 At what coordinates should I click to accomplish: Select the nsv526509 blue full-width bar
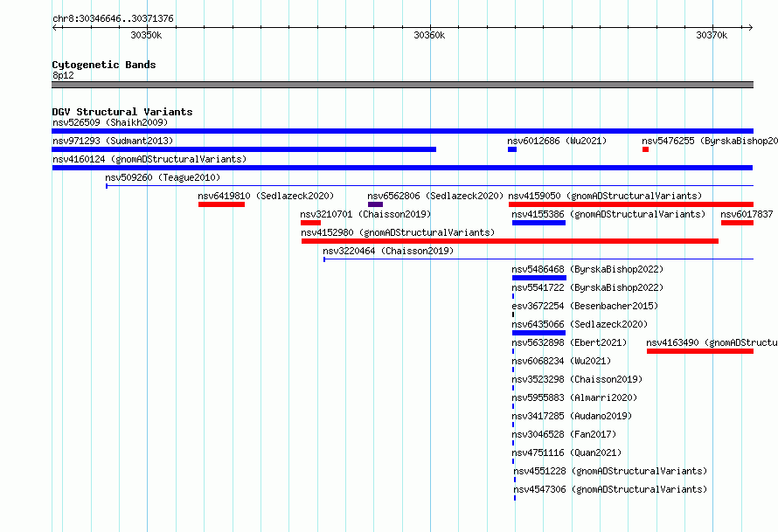pyautogui.click(x=402, y=131)
